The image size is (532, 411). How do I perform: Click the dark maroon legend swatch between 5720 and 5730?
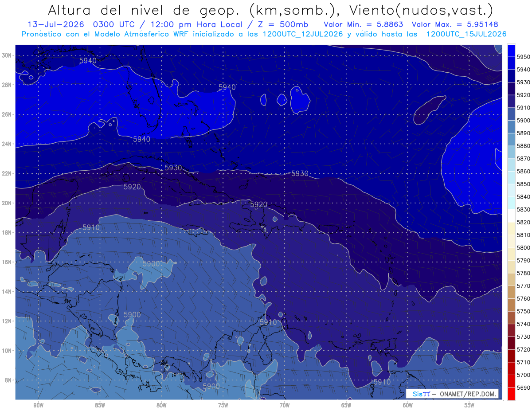(x=511, y=343)
